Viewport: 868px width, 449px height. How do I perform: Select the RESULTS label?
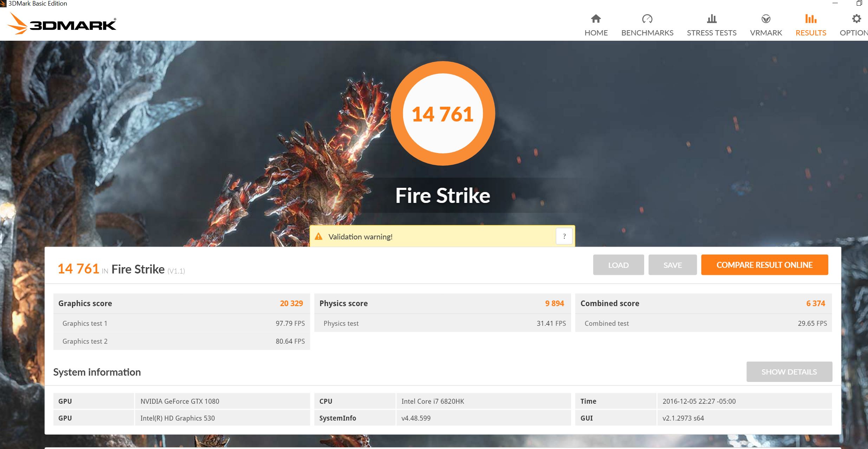[811, 33]
